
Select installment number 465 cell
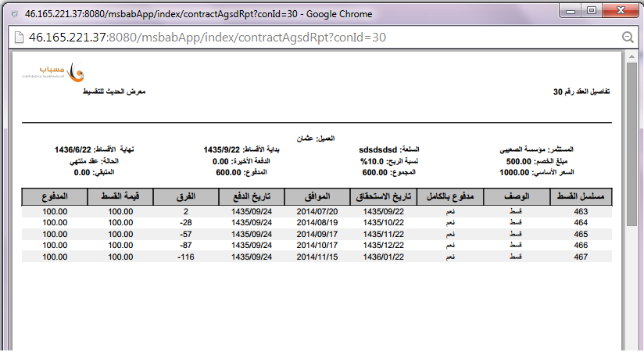[x=581, y=234]
